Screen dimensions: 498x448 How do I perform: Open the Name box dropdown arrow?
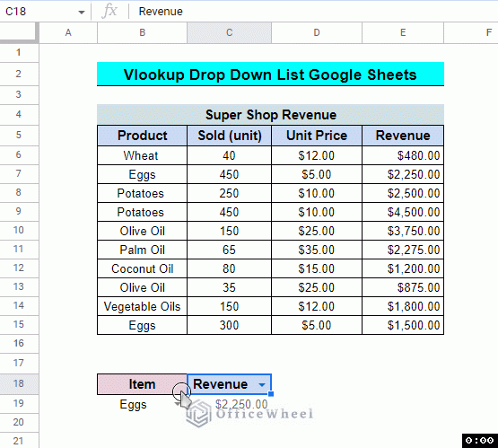tap(82, 12)
